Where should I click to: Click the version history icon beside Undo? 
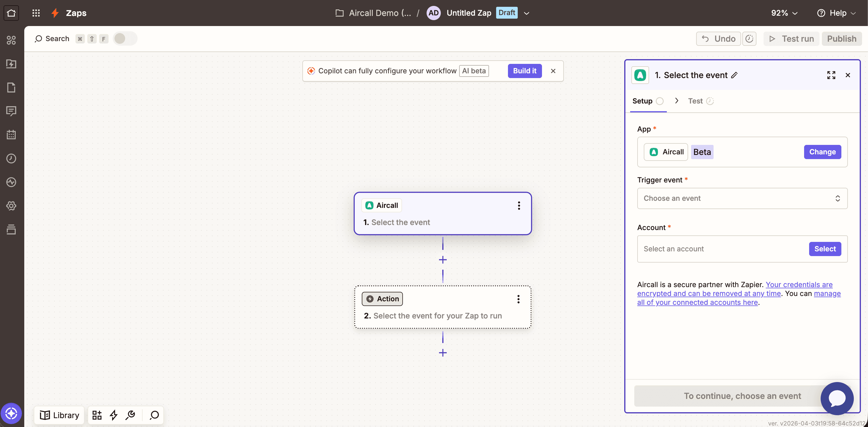(x=749, y=39)
